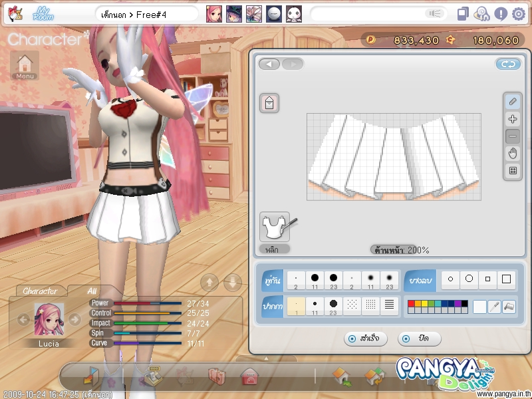Pick the purple color swatch
This screenshot has height=399, width=532.
tap(458, 304)
